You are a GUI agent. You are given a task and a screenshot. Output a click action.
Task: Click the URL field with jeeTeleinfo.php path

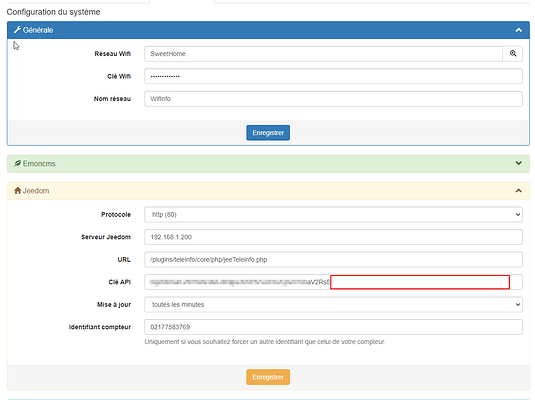tap(333, 259)
